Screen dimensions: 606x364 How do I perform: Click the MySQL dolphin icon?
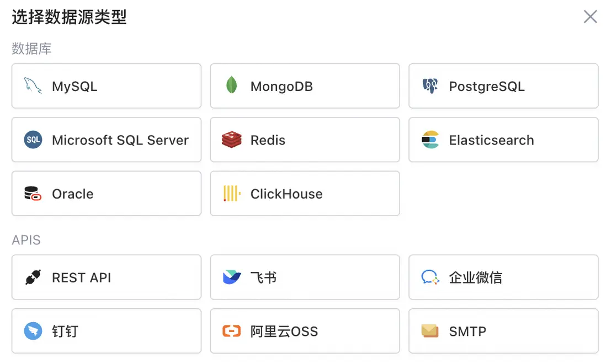(33, 86)
